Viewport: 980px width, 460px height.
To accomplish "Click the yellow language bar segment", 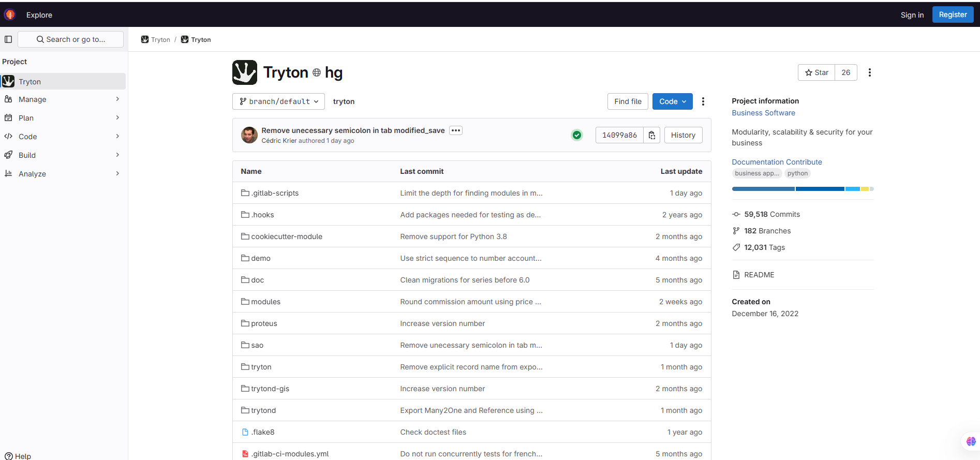I will pyautogui.click(x=865, y=189).
